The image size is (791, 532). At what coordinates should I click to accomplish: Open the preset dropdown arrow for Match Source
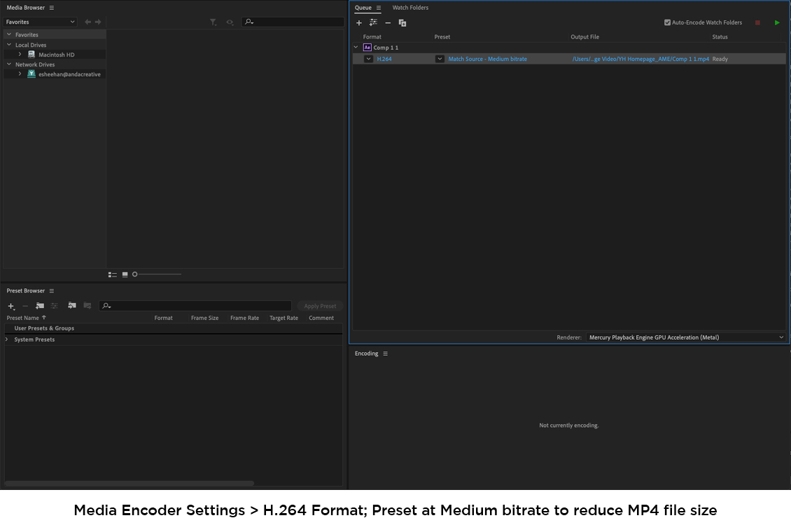point(440,59)
